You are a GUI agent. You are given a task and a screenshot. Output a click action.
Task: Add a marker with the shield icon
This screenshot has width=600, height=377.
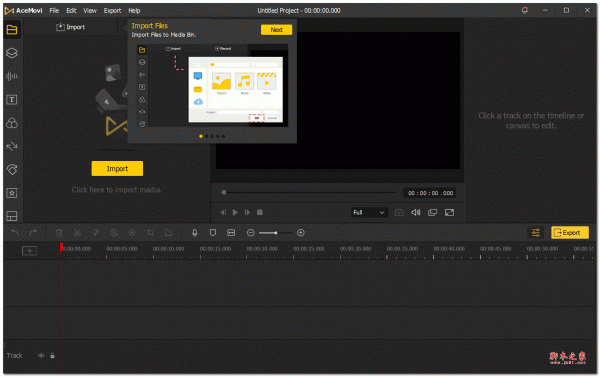(x=213, y=233)
